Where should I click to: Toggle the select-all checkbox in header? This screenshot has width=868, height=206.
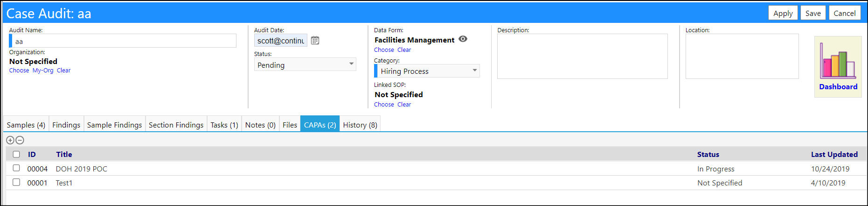pos(16,154)
